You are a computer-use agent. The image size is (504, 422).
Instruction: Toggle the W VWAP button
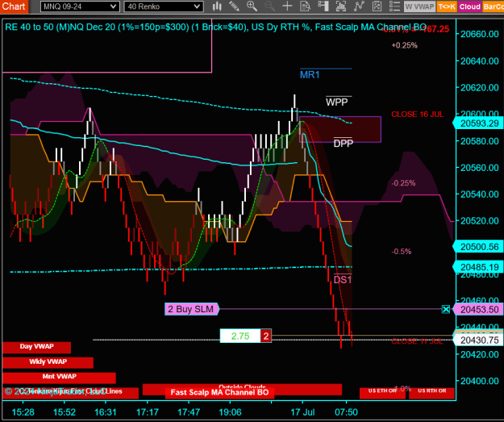click(x=419, y=6)
